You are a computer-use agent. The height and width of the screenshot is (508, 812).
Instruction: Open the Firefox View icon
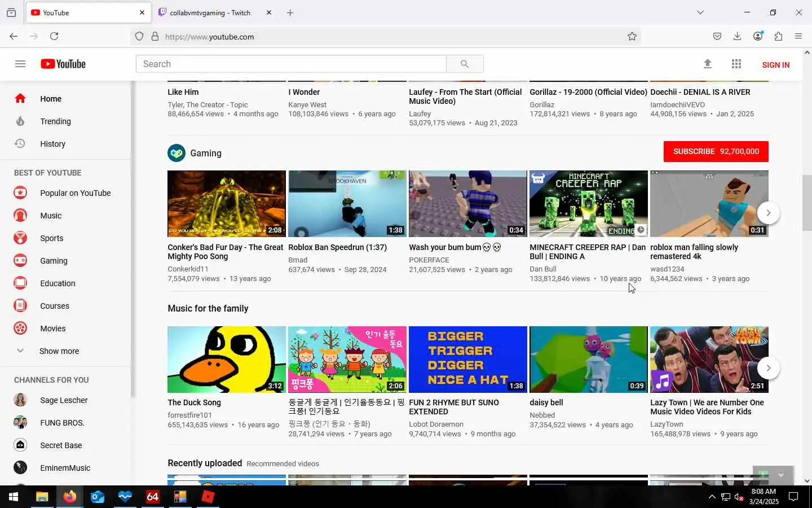tap(11, 12)
